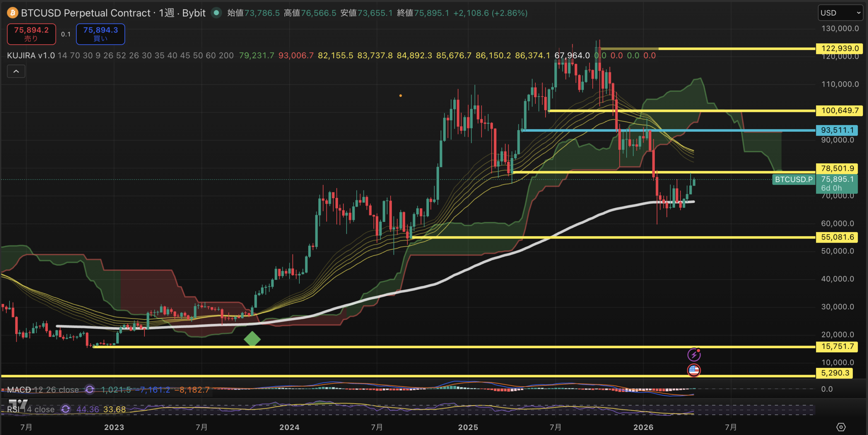The height and width of the screenshot is (435, 868).
Task: Open the USD currency dropdown
Action: coord(840,13)
